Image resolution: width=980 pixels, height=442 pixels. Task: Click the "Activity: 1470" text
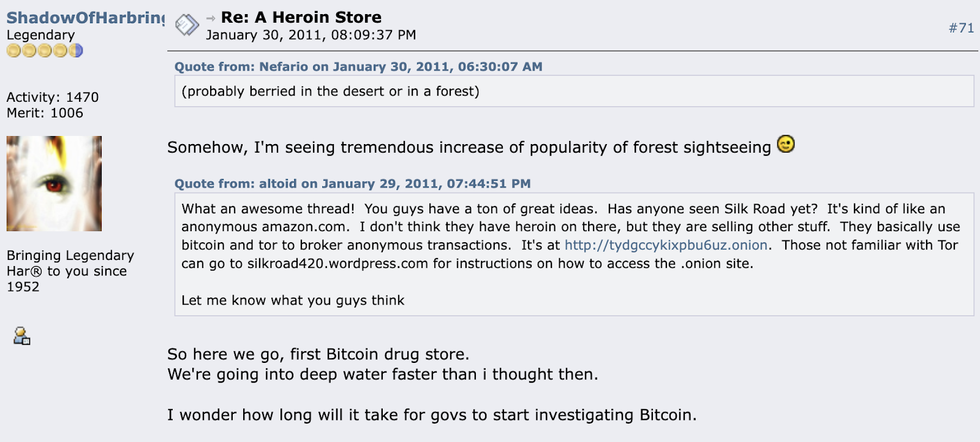point(53,97)
